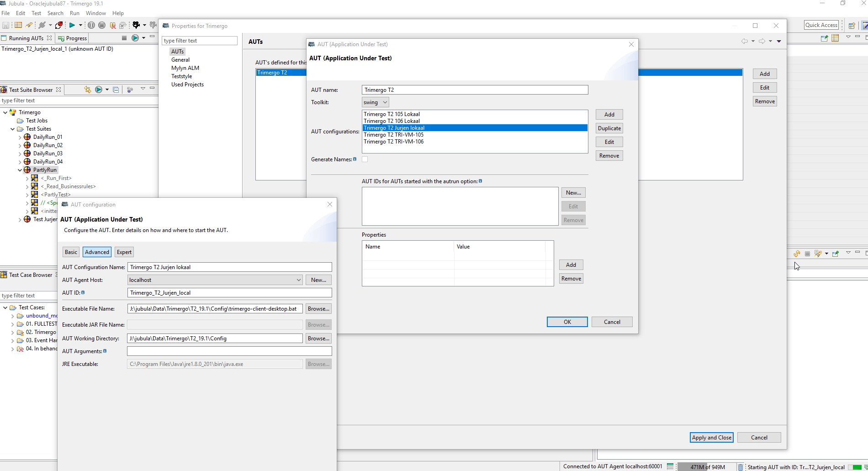Open the AUT Agent Host localhost dropdown
868x471 pixels.
click(215, 280)
